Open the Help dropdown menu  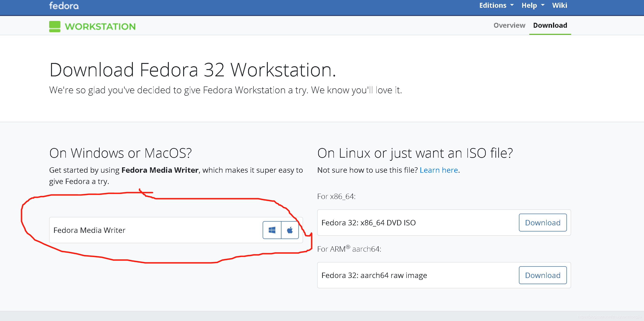pyautogui.click(x=529, y=5)
